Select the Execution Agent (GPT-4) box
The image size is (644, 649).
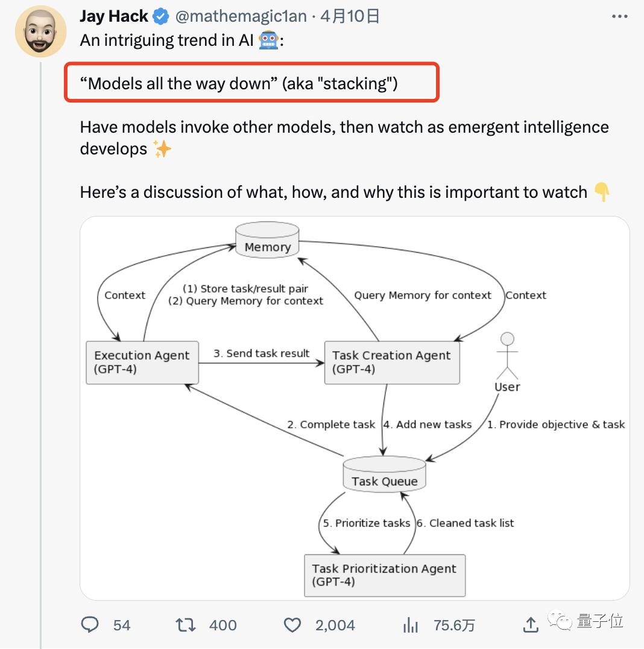tap(142, 362)
